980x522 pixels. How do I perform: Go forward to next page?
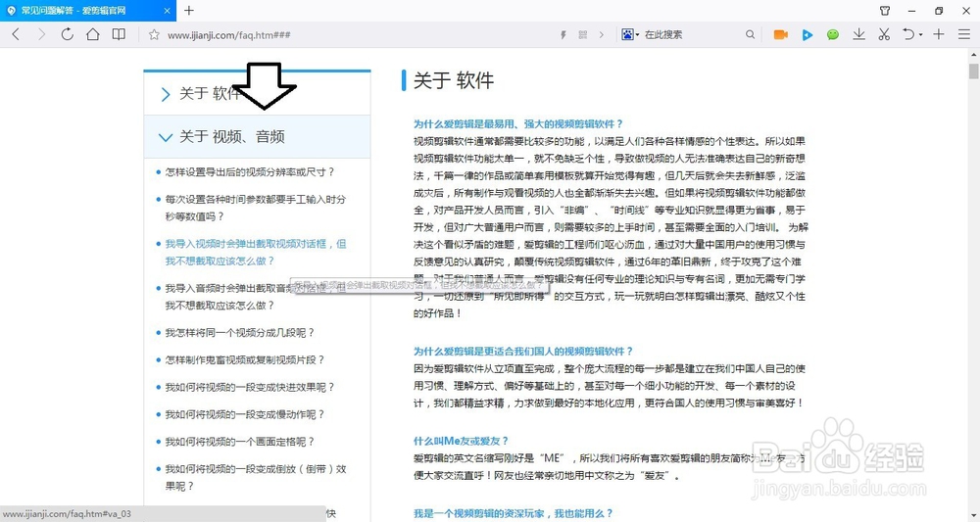41,34
